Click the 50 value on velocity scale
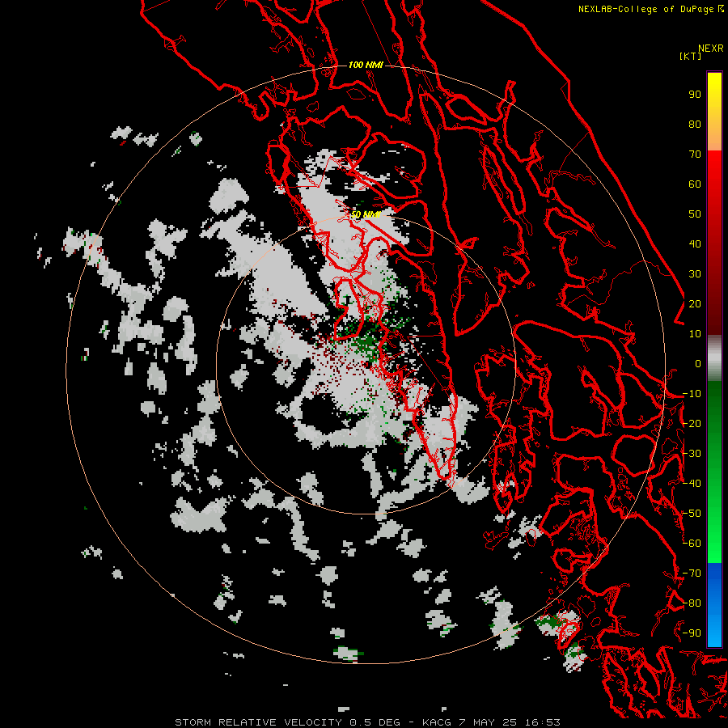Viewport: 728px width, 728px height. 695,214
